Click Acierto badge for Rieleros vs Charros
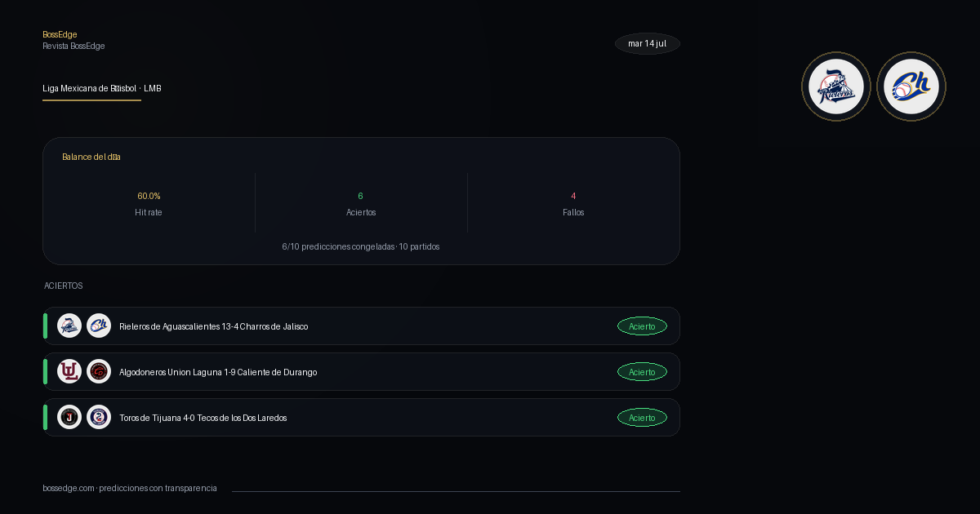980x514 pixels. pos(642,326)
